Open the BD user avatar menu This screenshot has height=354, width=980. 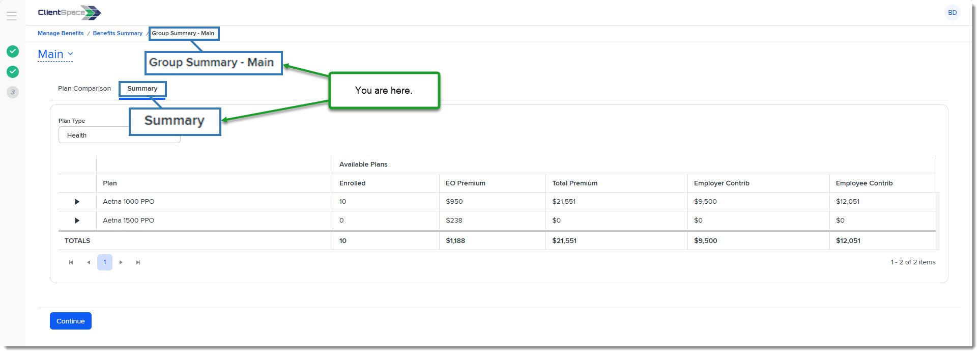coord(952,13)
